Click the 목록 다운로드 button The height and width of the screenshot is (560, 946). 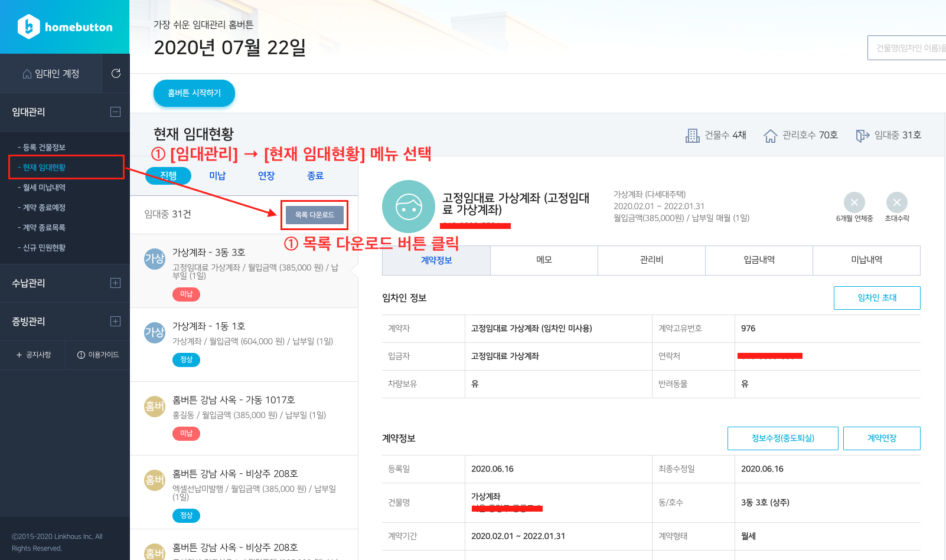tap(315, 215)
